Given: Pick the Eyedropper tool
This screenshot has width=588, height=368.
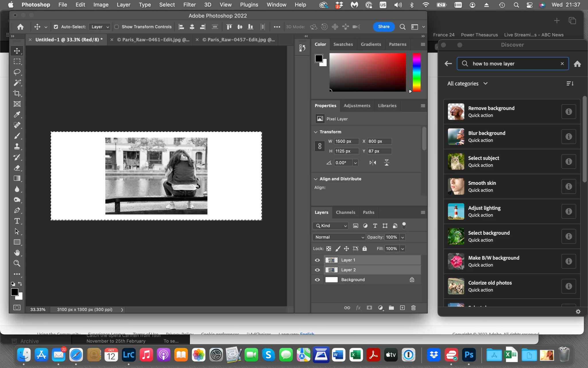Looking at the screenshot, I should click(x=17, y=114).
